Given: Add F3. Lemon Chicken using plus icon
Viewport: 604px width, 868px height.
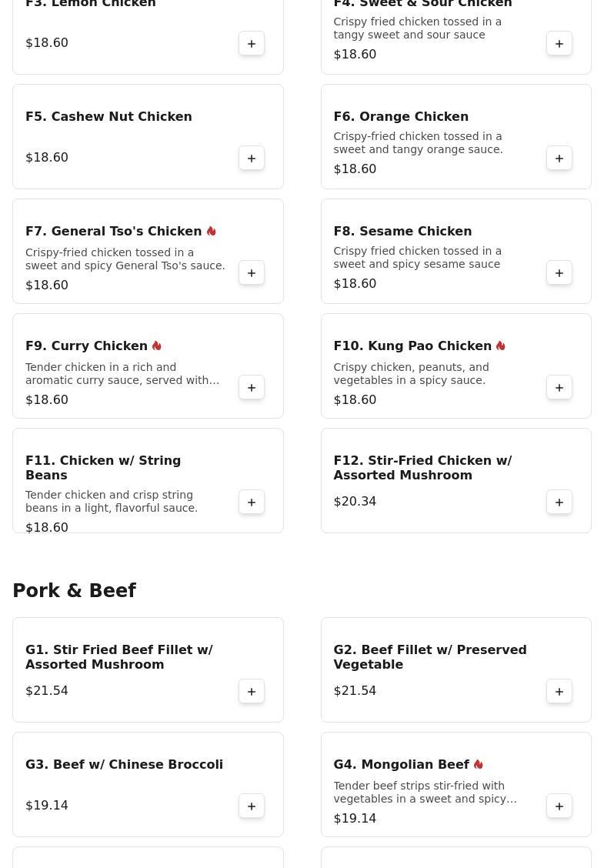Looking at the screenshot, I should [252, 44].
